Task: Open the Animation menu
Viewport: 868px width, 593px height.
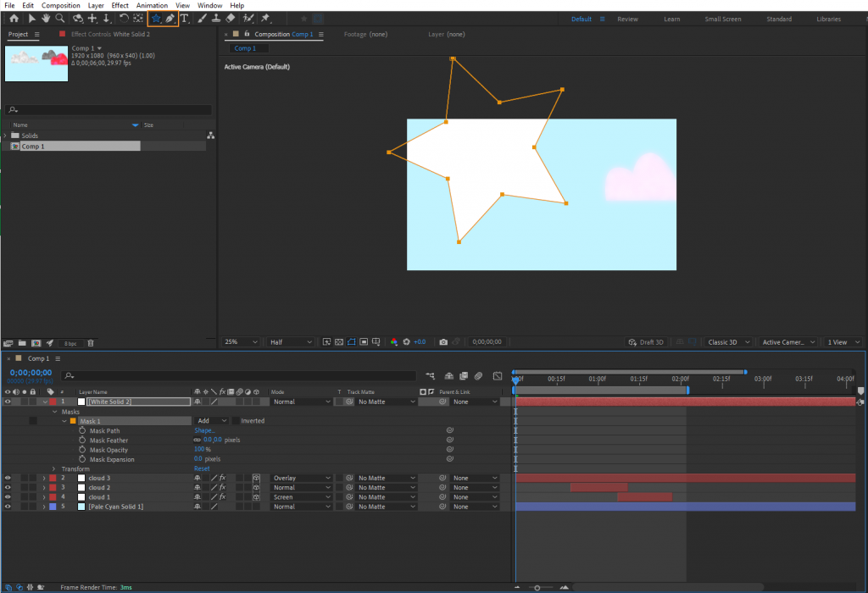Action: (x=152, y=5)
